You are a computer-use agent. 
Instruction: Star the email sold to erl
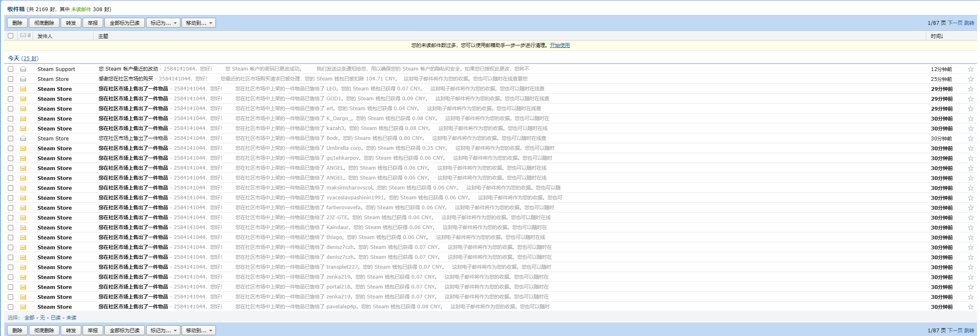coord(971,109)
